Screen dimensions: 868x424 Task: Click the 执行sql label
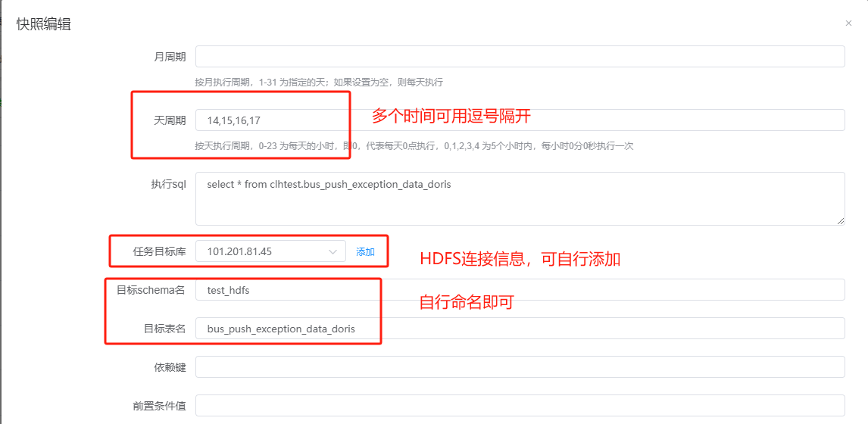(168, 184)
